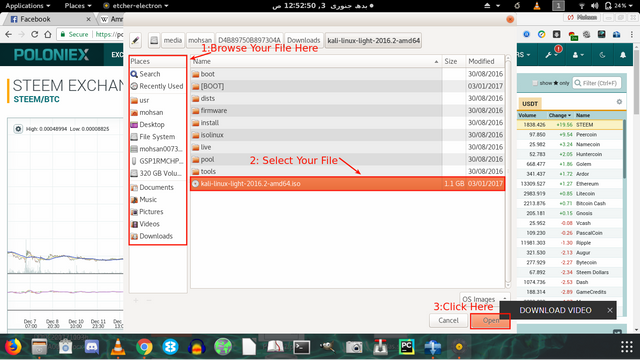The height and width of the screenshot is (360, 640).
Task: Toggle Poloniex night mode moon icon
Action: 602,55
